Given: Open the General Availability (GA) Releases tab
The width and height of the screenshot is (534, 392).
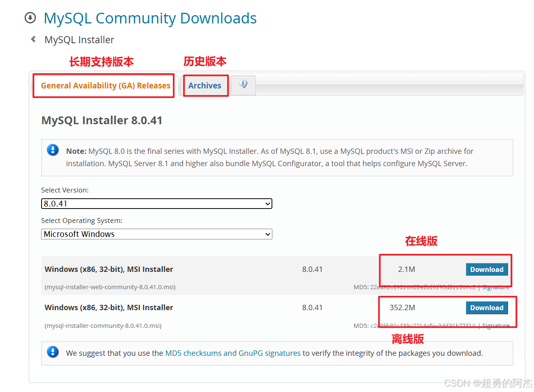Looking at the screenshot, I should [105, 86].
